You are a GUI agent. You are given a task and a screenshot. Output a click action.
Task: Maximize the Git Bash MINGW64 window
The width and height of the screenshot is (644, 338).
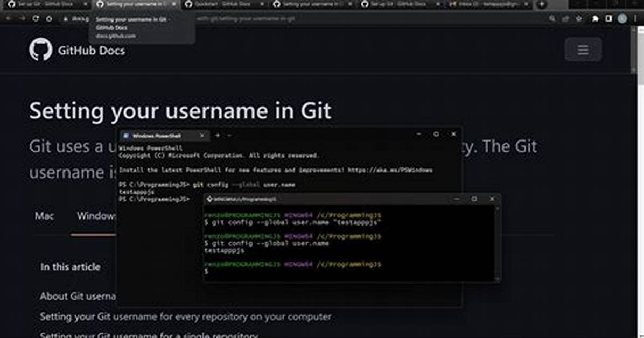(474, 199)
